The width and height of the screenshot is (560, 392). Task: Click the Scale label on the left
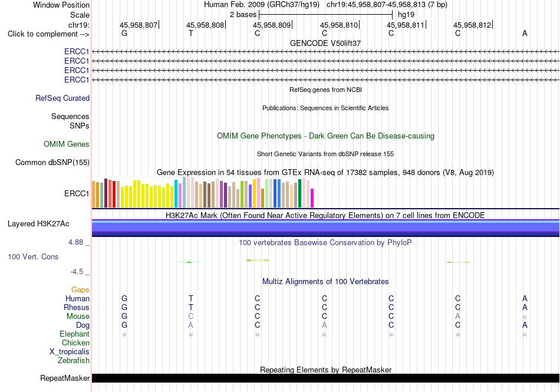click(80, 15)
